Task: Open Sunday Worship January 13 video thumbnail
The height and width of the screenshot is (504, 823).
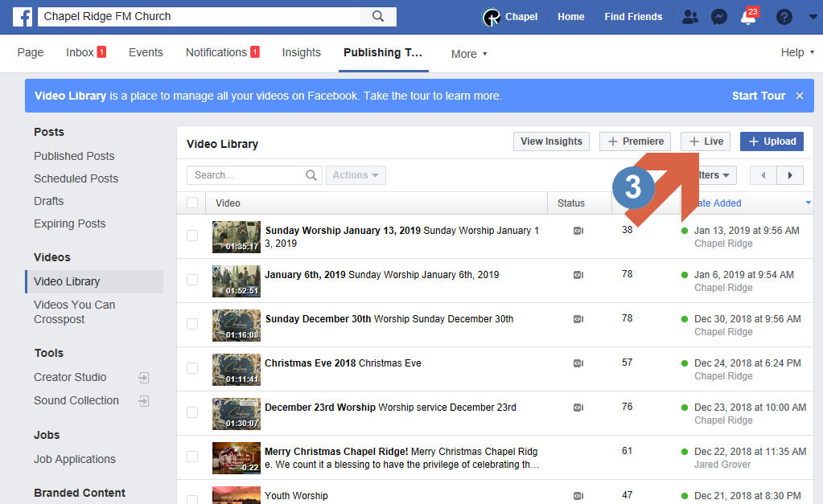Action: (x=237, y=237)
